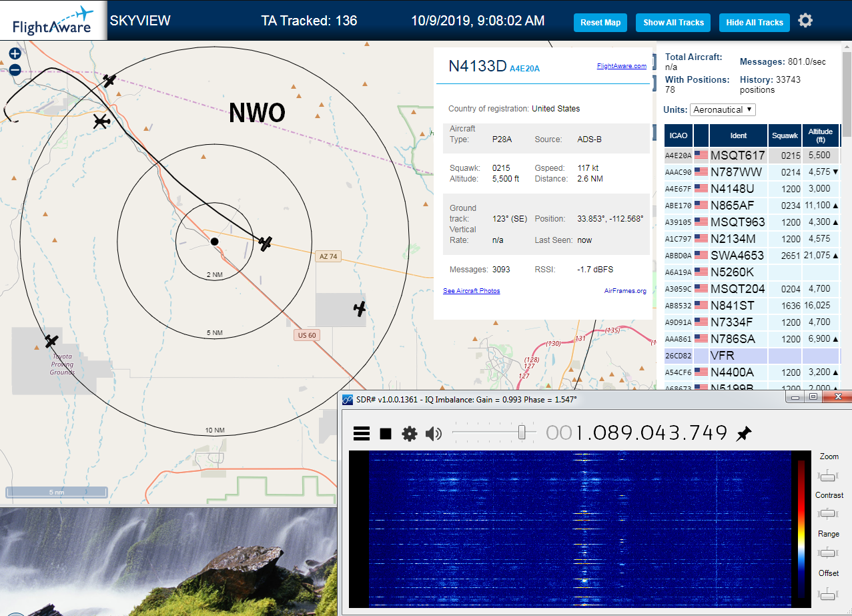This screenshot has height=616, width=852.
Task: Click the SDR# frequency display 1.089.043.749
Action: pos(636,433)
